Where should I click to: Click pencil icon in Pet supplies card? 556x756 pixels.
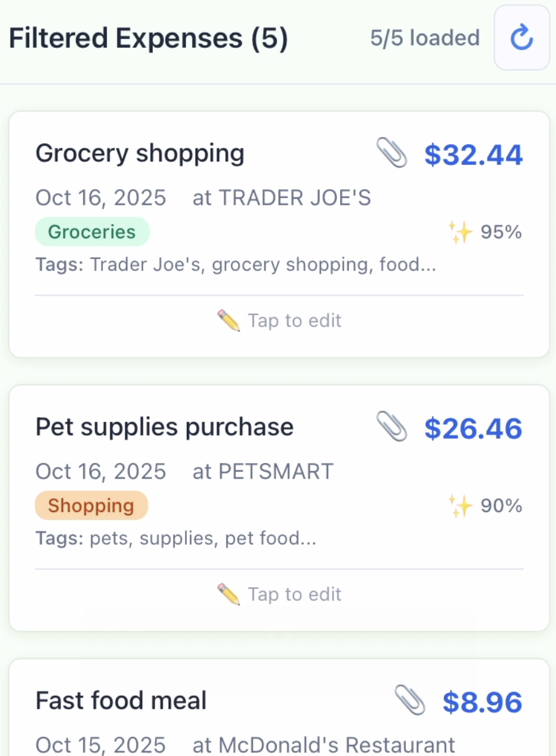[x=228, y=595]
